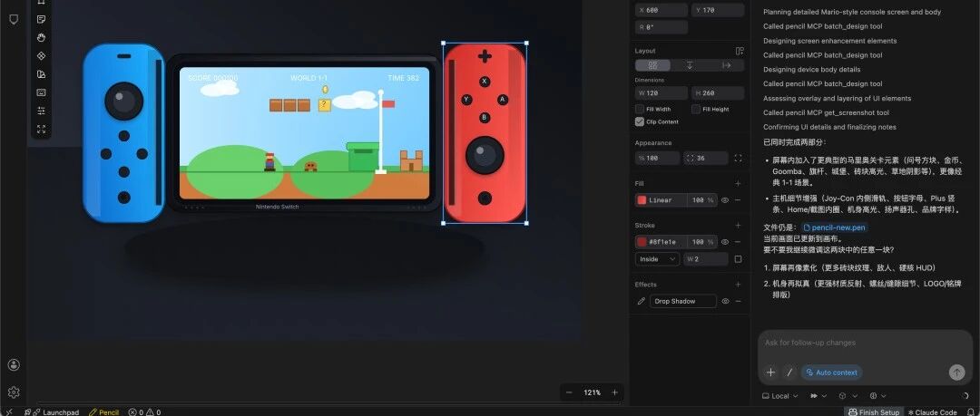The width and height of the screenshot is (980, 416).
Task: Zoom out with the minus button
Action: point(569,392)
